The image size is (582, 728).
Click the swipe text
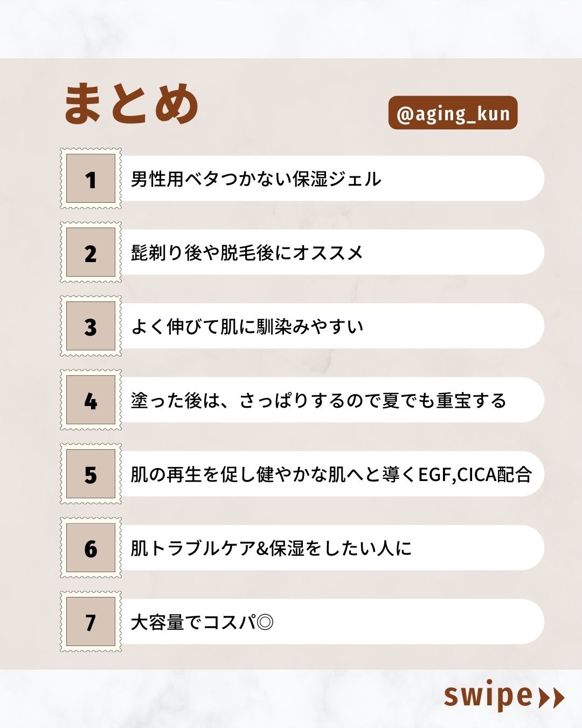coord(488,696)
